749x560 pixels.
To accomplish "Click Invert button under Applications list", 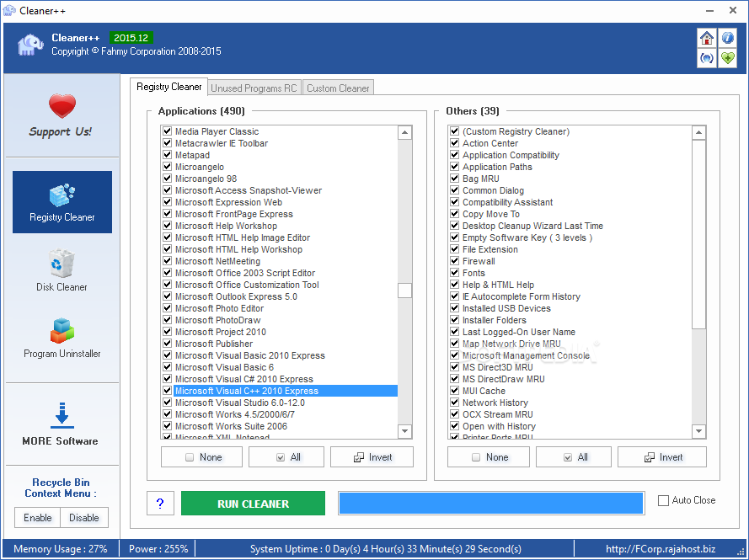I will click(372, 457).
